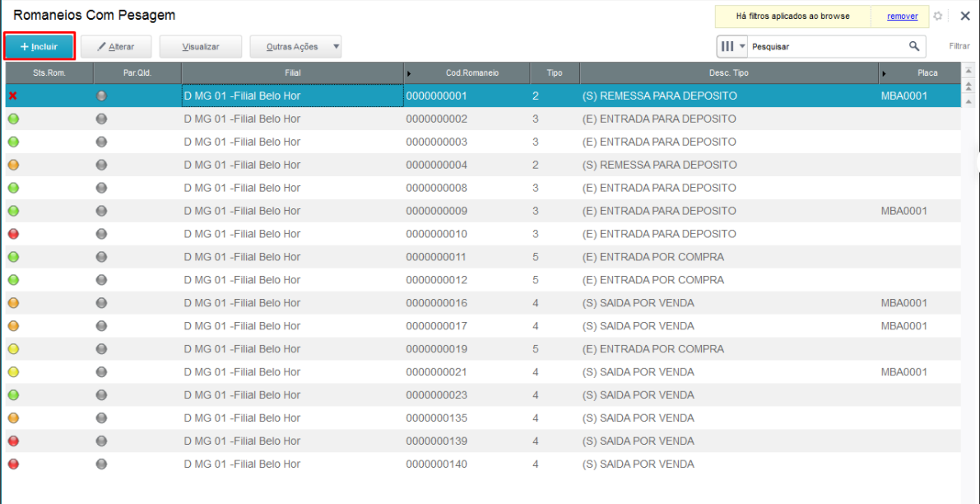
Task: Click the red status icon of romaneio 0000000010
Action: [x=13, y=234]
